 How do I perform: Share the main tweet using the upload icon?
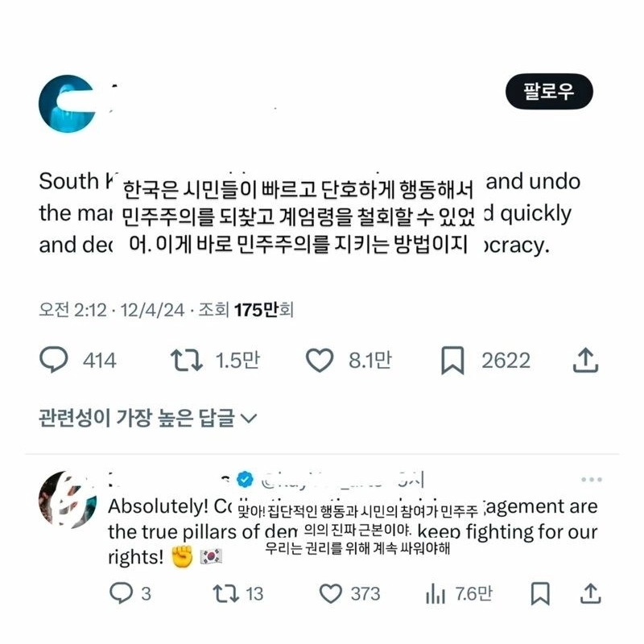pyautogui.click(x=585, y=360)
